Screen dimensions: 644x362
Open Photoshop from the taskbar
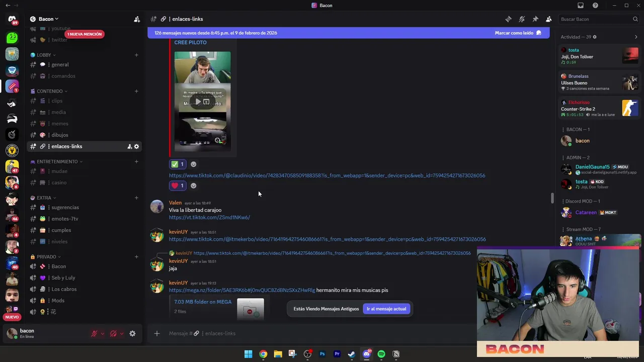(x=322, y=354)
